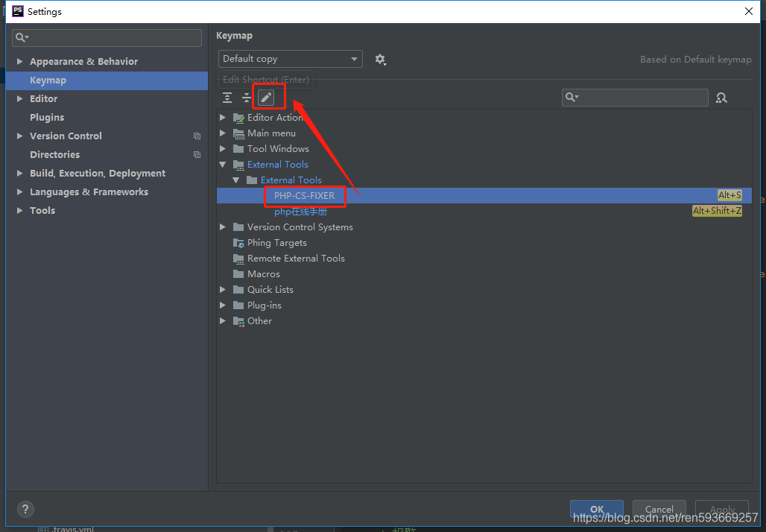
Task: Click the Plug-ins folder icon
Action: [x=238, y=305]
